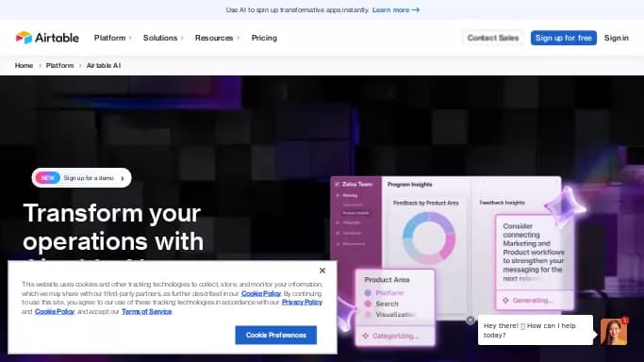Click the Zelos Team sidebar header
The height and width of the screenshot is (362, 644).
(354, 184)
